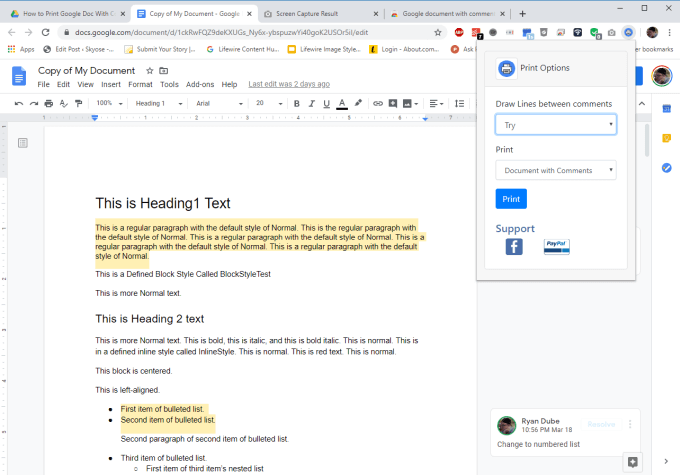Switch to the Screen Capture Result tab

click(x=318, y=14)
